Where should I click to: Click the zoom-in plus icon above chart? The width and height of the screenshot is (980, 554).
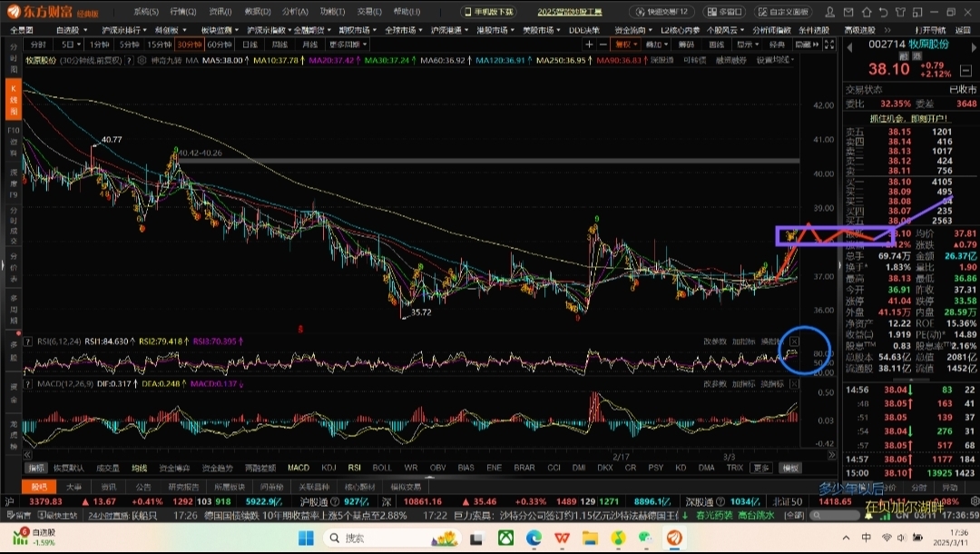coord(590,45)
